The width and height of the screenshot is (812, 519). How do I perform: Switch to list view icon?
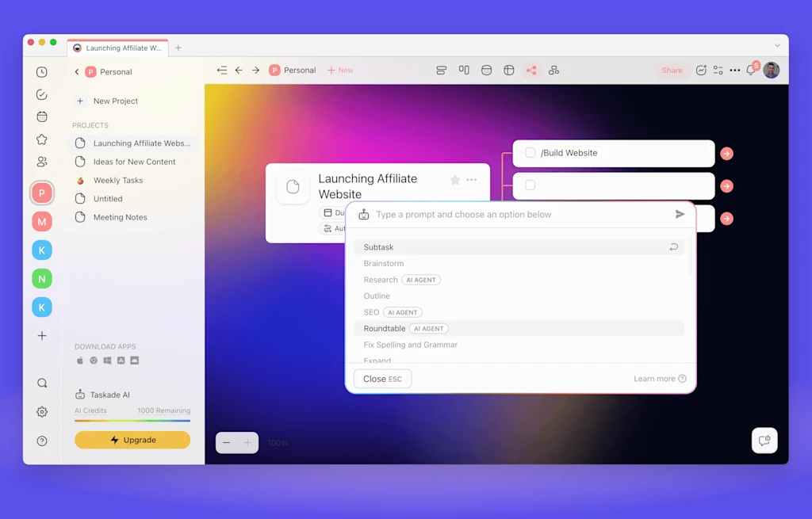coord(441,71)
